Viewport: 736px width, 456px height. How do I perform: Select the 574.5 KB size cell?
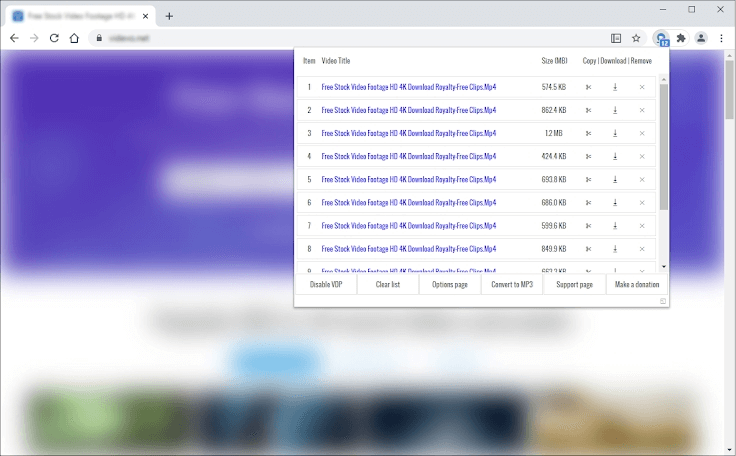click(554, 87)
